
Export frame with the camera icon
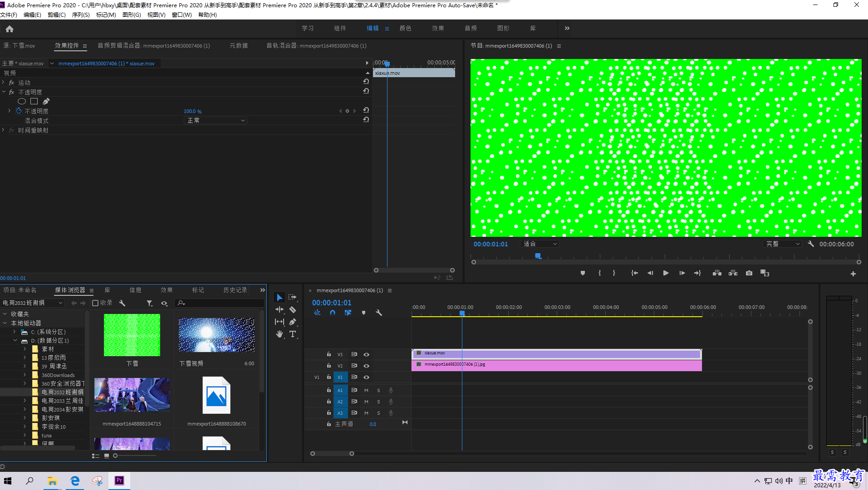(749, 273)
